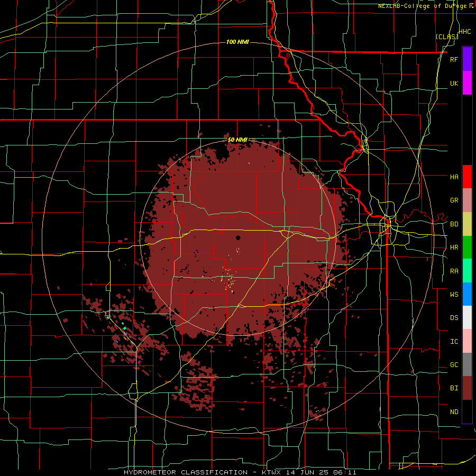The height and width of the screenshot is (476, 476).
Task: Click the IC legend label
Action: [x=454, y=342]
